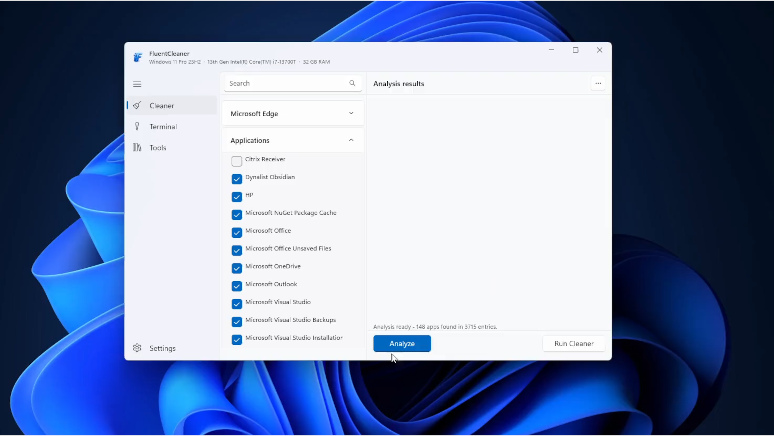Image resolution: width=774 pixels, height=436 pixels.
Task: Click the Cleaner broom icon
Action: (x=137, y=105)
